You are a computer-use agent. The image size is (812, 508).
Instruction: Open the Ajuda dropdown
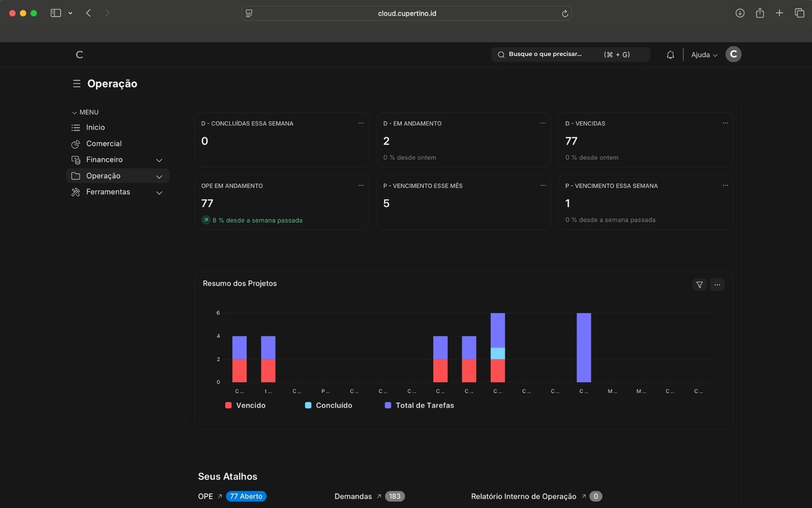[704, 55]
